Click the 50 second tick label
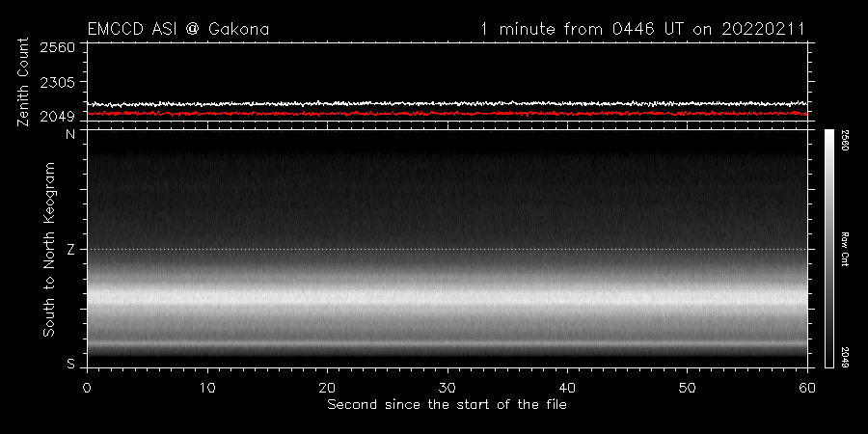868x434 pixels. pyautogui.click(x=687, y=387)
